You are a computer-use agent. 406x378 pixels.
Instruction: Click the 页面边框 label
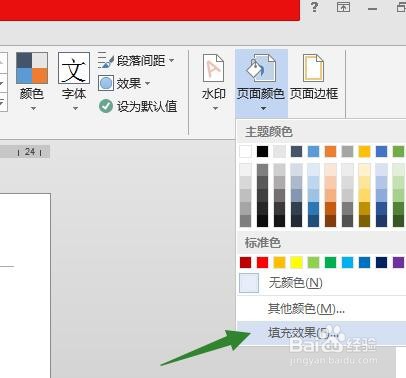click(x=314, y=94)
